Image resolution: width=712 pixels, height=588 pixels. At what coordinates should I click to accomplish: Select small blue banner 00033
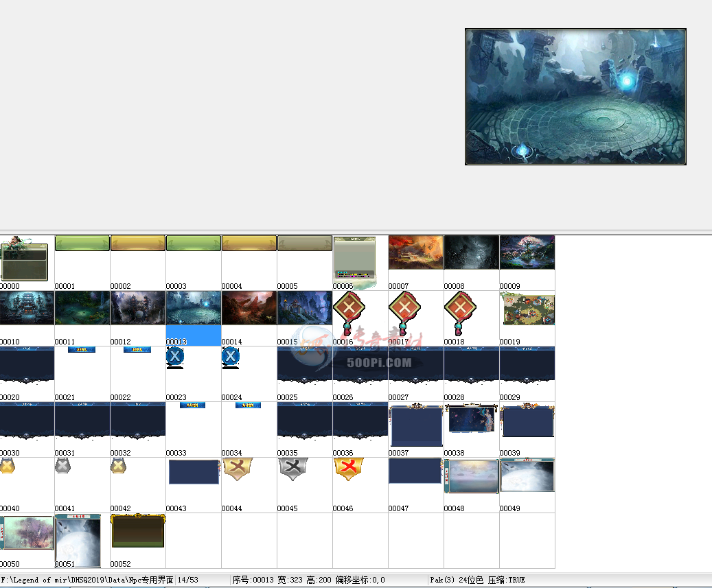click(192, 405)
